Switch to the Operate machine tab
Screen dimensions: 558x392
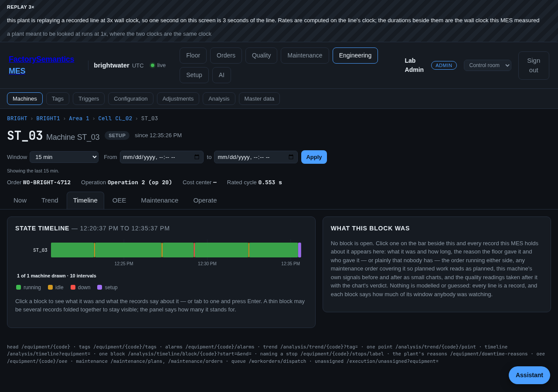(205, 200)
